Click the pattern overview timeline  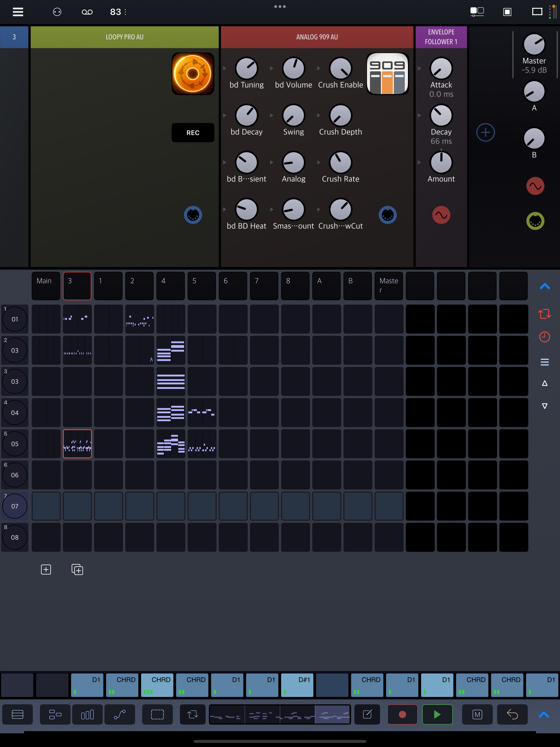(x=280, y=714)
